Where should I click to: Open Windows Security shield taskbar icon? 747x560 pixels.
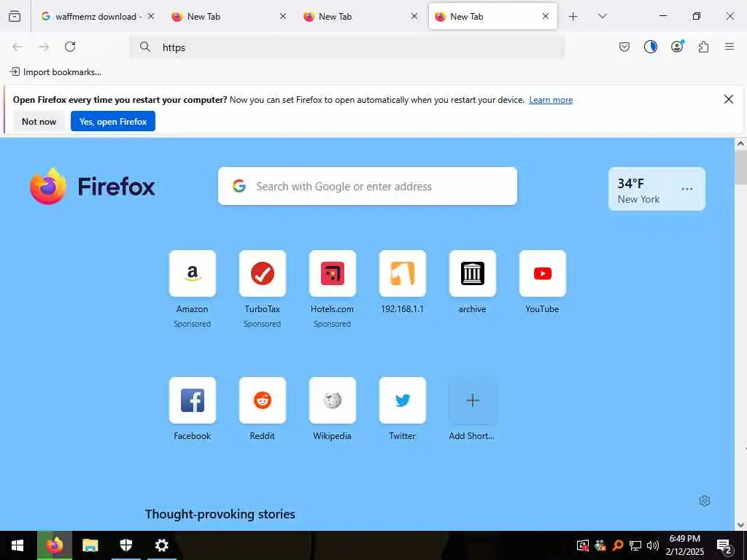125,545
